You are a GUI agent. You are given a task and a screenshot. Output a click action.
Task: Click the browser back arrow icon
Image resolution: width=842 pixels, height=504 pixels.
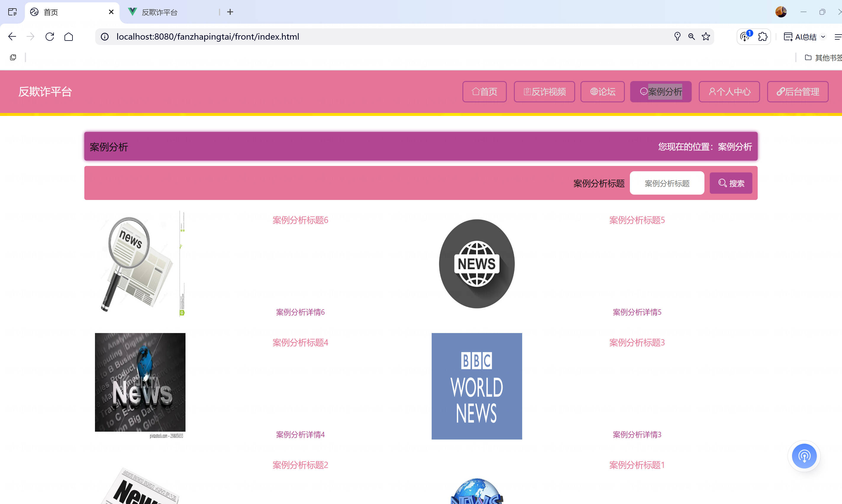(x=12, y=37)
